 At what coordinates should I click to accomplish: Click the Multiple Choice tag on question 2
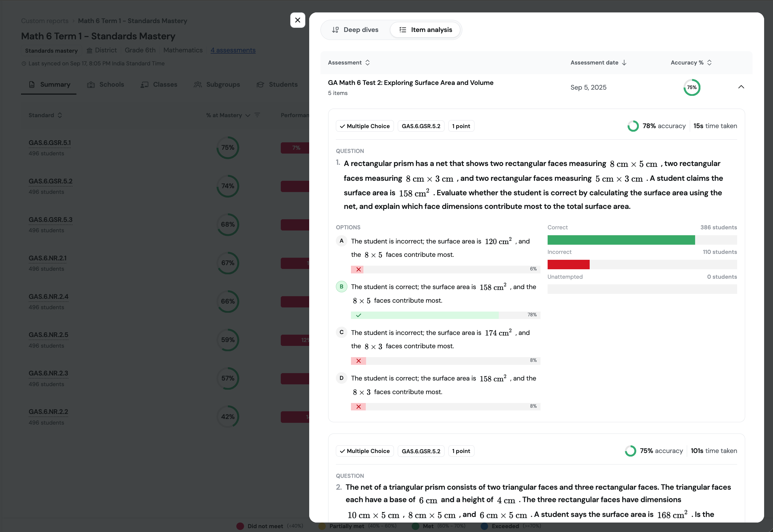(x=365, y=451)
